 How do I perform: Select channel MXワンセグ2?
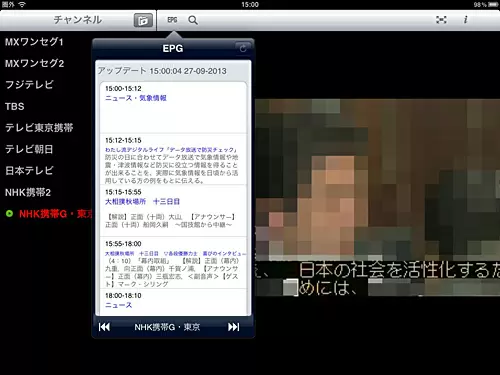[x=34, y=63]
